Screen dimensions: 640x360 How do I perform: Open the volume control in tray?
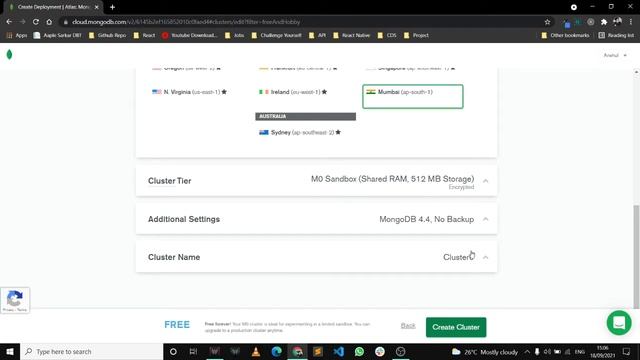(547, 352)
